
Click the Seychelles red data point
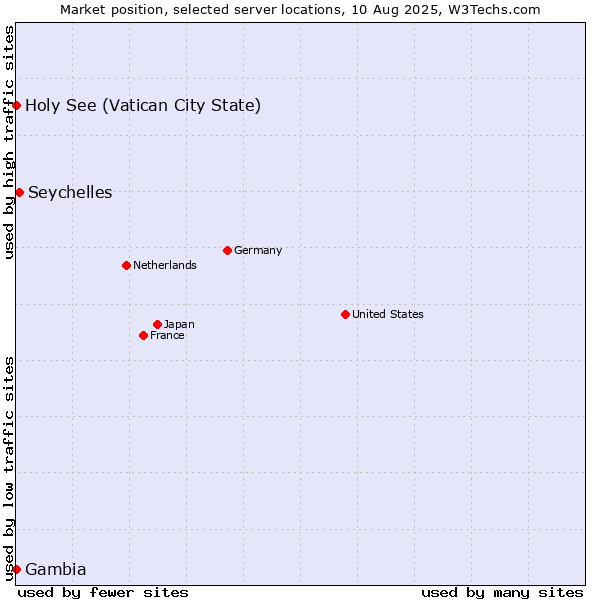pyautogui.click(x=20, y=192)
